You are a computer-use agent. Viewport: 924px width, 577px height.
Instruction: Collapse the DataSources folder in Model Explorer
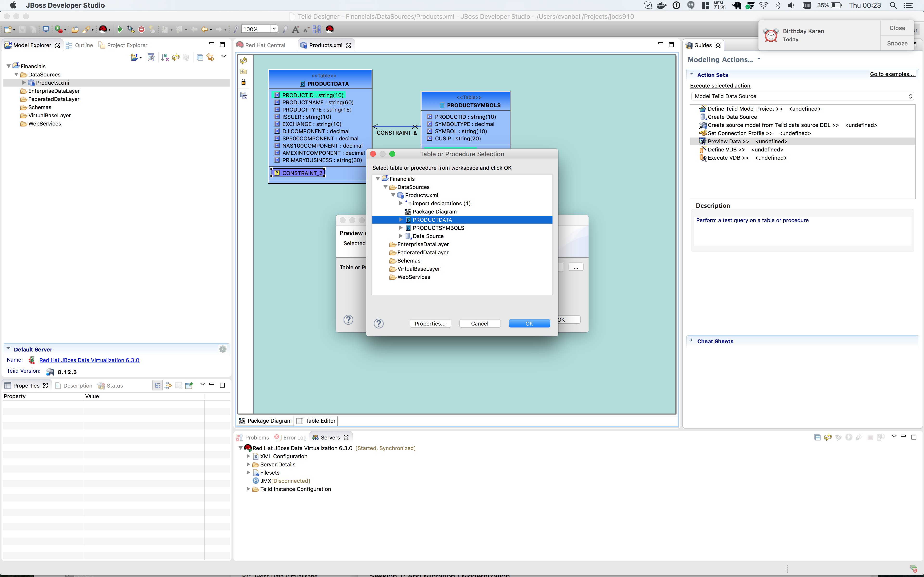point(16,75)
